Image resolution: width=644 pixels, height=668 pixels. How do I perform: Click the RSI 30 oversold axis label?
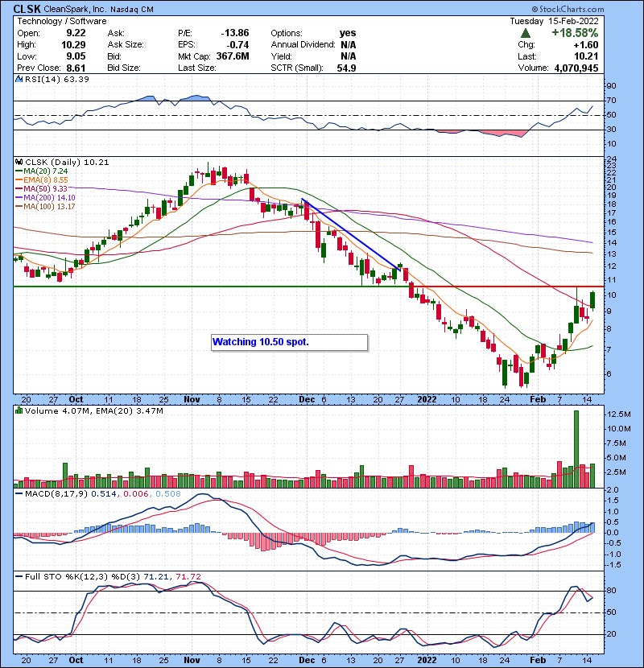point(611,130)
